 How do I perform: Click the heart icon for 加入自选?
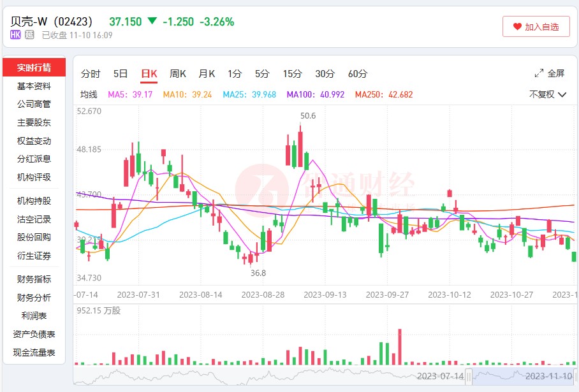[517, 27]
